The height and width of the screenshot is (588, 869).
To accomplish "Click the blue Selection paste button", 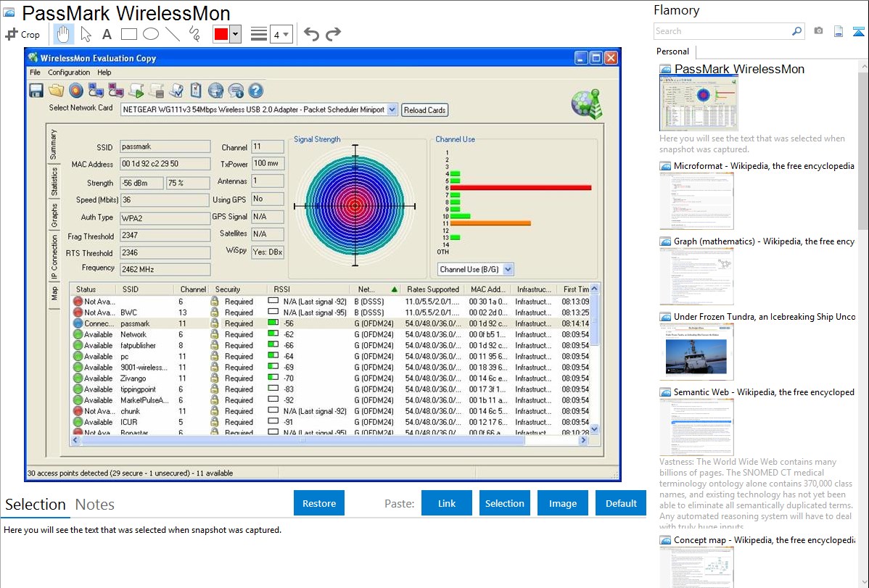I will (504, 503).
